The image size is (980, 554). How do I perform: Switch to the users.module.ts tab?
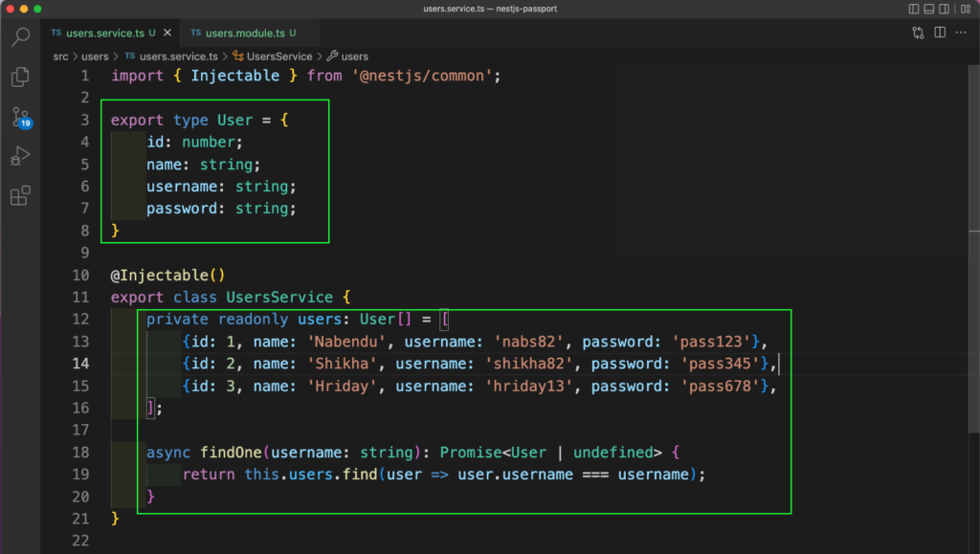(x=244, y=33)
